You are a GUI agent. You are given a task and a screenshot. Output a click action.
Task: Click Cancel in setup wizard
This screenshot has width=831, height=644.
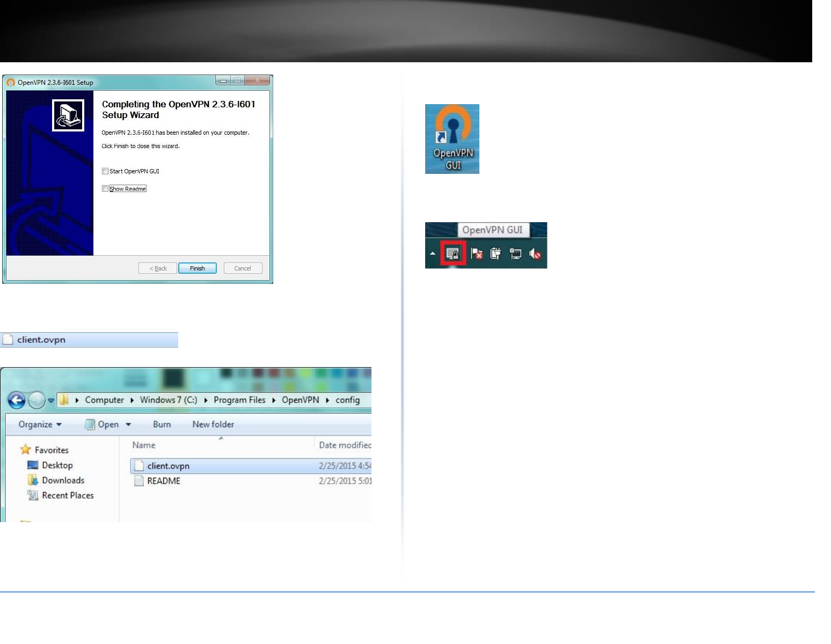243,268
